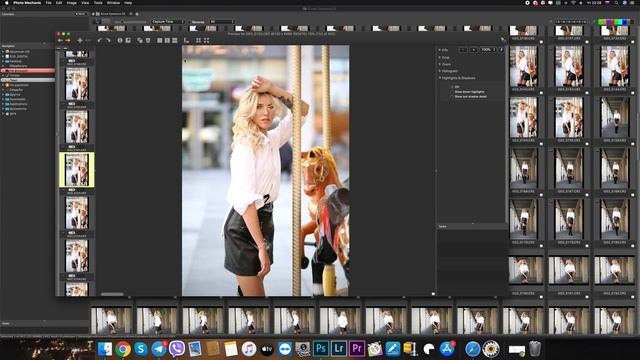Open the View menu

[x=85, y=3]
